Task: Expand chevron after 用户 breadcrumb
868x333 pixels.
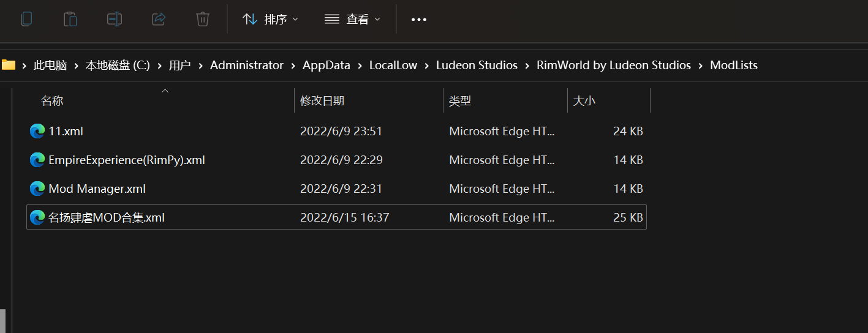Action: [201, 65]
